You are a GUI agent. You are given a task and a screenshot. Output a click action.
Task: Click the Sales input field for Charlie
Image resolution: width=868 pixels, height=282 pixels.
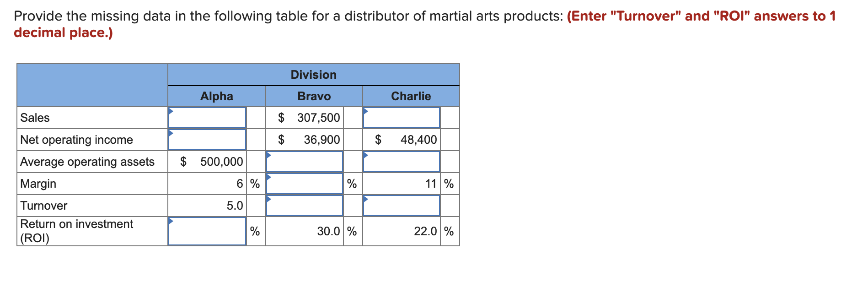click(401, 118)
